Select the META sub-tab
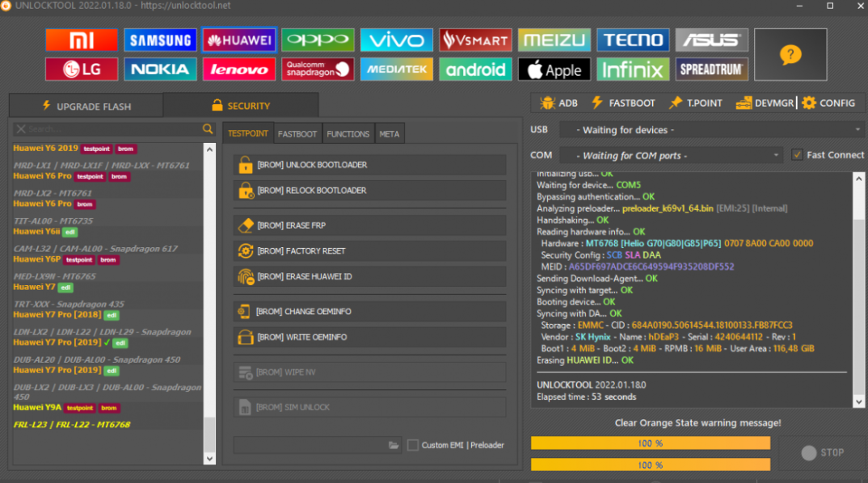This screenshot has width=868, height=483. [390, 134]
